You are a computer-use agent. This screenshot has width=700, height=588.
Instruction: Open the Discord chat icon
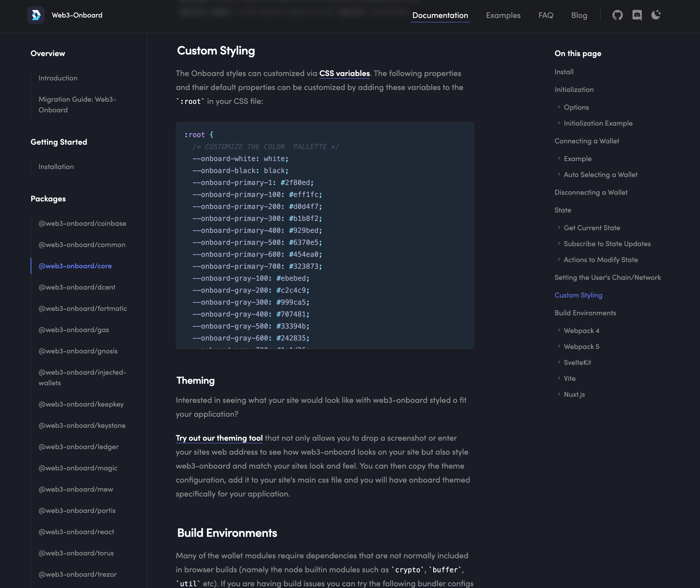coord(637,15)
